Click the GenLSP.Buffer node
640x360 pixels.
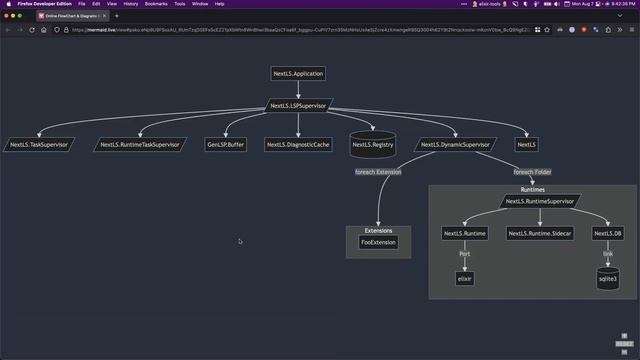click(225, 144)
